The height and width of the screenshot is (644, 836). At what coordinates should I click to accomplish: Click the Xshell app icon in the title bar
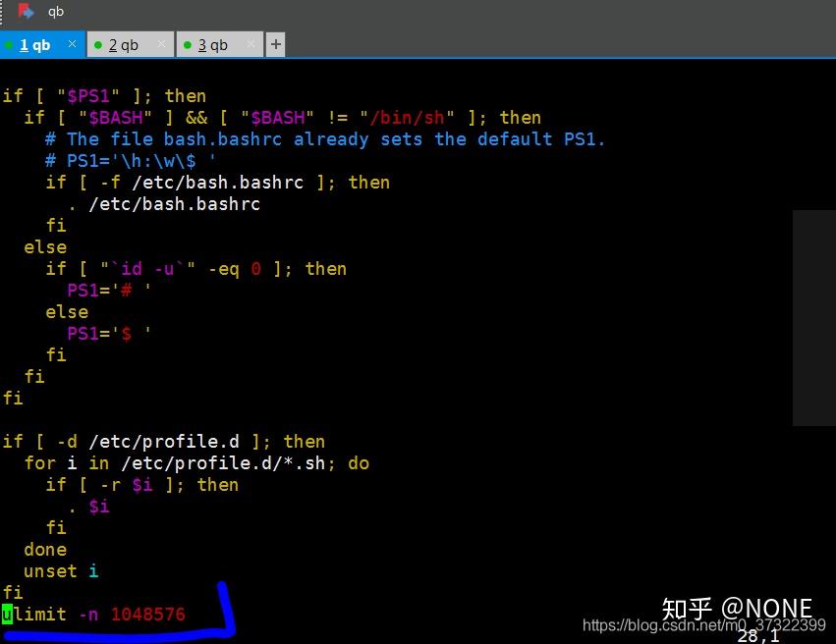[x=26, y=11]
